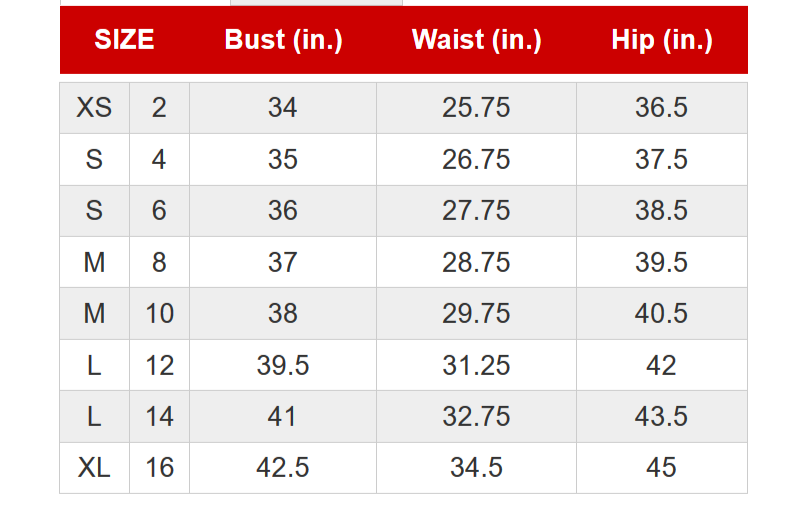Click the SIZE column header

tap(124, 40)
